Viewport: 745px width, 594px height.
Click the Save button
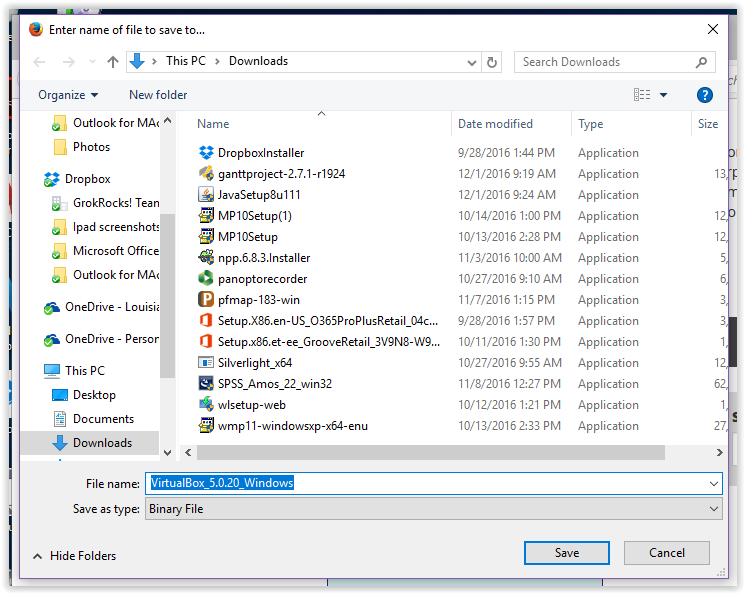tap(567, 553)
